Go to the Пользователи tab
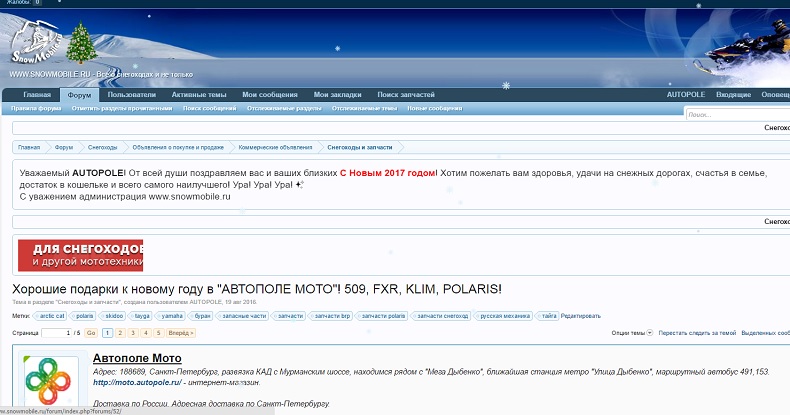This screenshot has height=415, width=790. point(131,95)
